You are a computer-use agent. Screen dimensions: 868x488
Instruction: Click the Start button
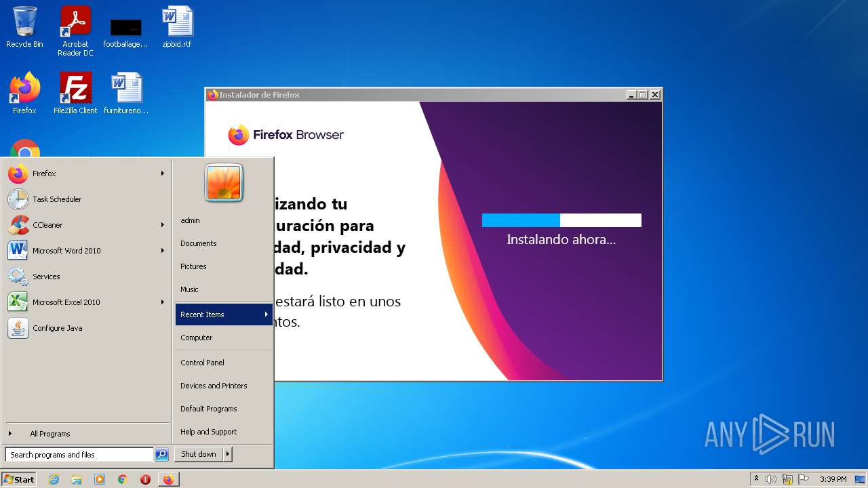(x=19, y=479)
